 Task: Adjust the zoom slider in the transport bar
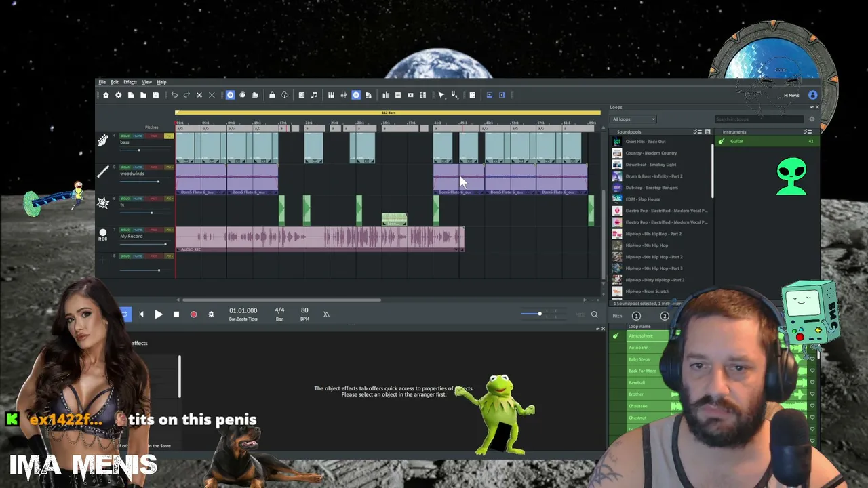pyautogui.click(x=542, y=314)
